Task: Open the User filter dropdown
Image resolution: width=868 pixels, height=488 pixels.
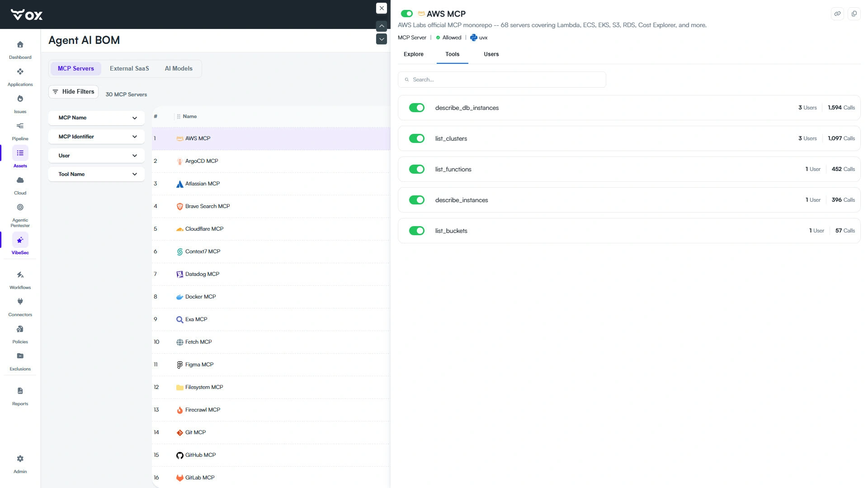Action: click(x=96, y=156)
